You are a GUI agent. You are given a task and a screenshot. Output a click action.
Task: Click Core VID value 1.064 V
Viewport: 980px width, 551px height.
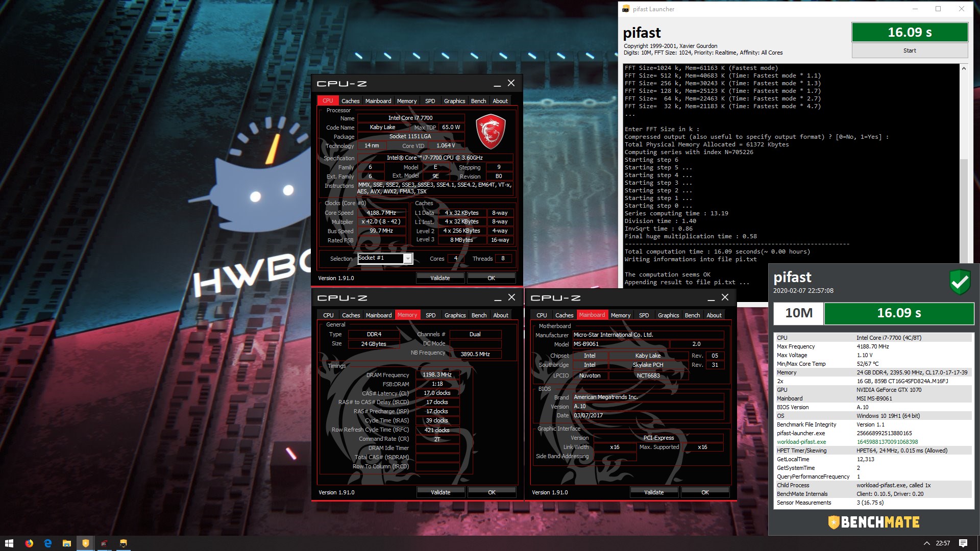pos(446,145)
